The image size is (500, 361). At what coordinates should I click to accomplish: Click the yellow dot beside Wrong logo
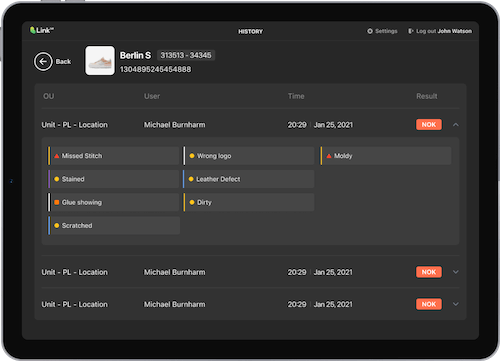(x=192, y=156)
